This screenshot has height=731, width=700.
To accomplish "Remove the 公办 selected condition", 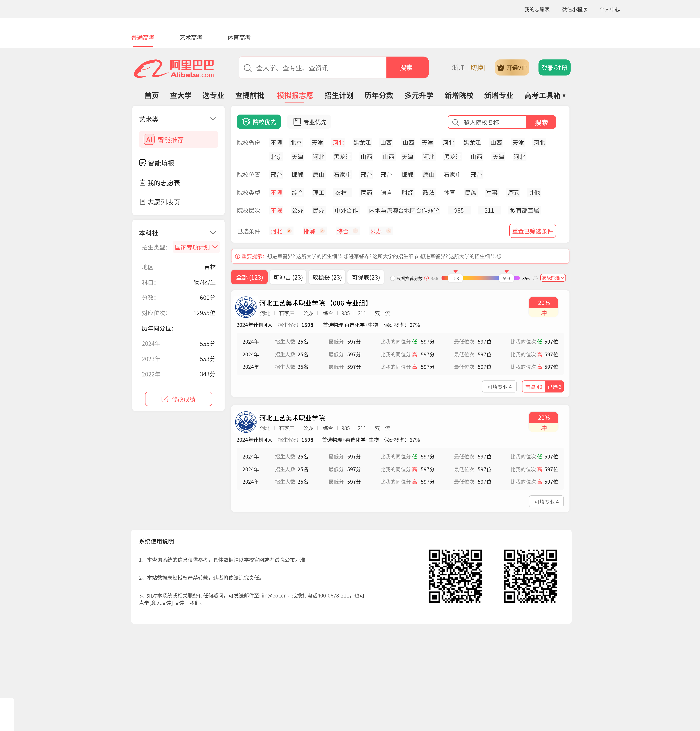I will coord(388,231).
